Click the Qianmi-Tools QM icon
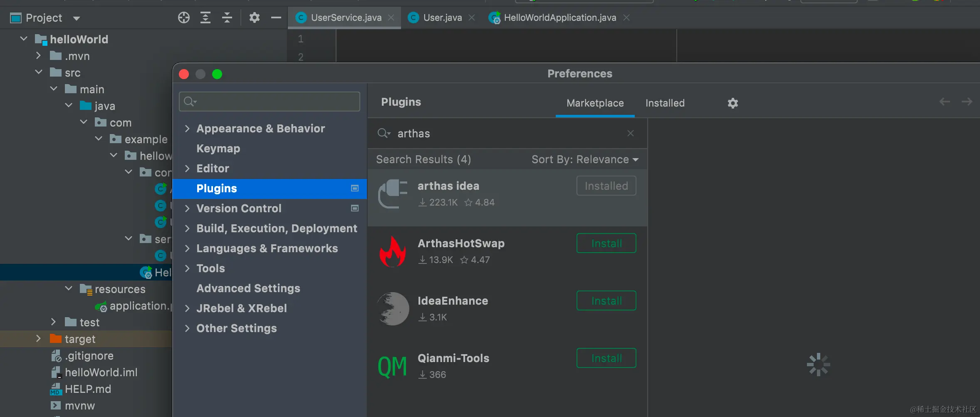 392,367
